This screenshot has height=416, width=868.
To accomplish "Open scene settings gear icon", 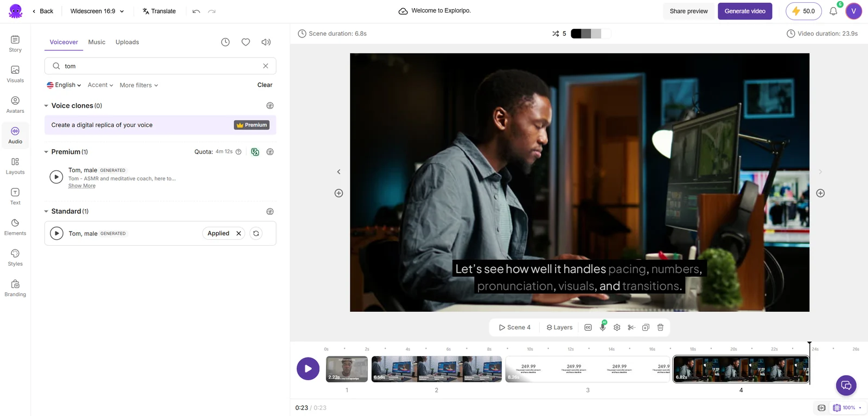I will [x=617, y=328].
